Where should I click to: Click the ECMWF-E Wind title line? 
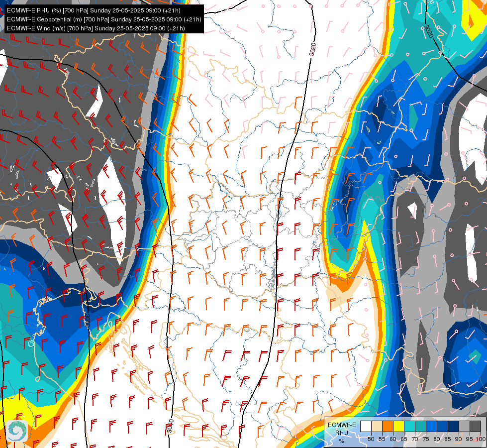tap(96, 28)
